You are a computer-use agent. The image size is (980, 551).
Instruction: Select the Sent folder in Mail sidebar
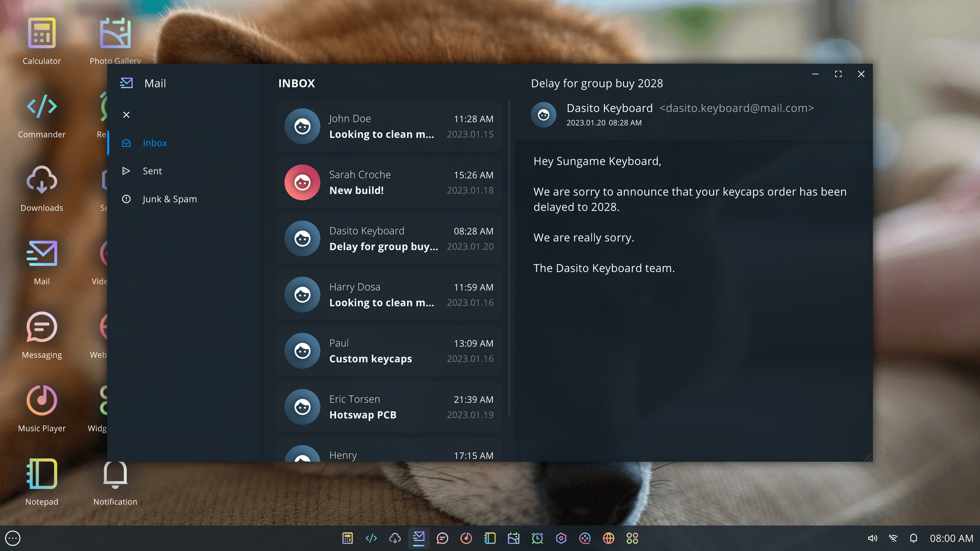152,171
